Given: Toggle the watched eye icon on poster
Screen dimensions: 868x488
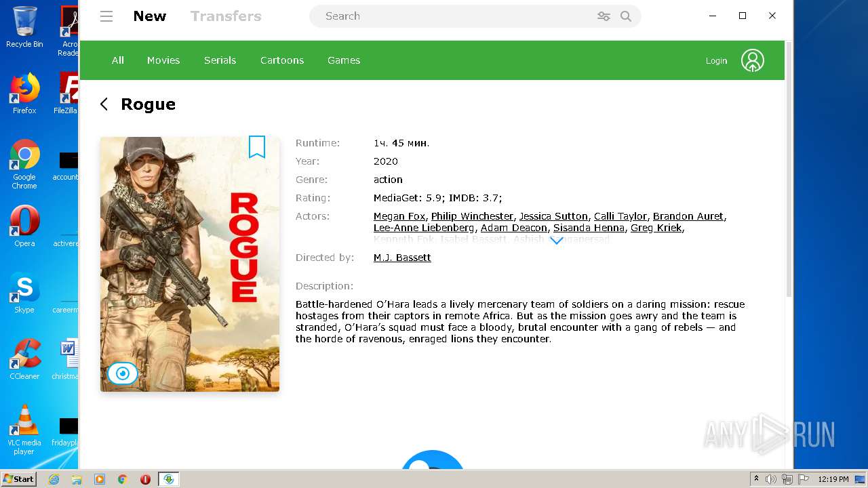Looking at the screenshot, I should pos(123,373).
